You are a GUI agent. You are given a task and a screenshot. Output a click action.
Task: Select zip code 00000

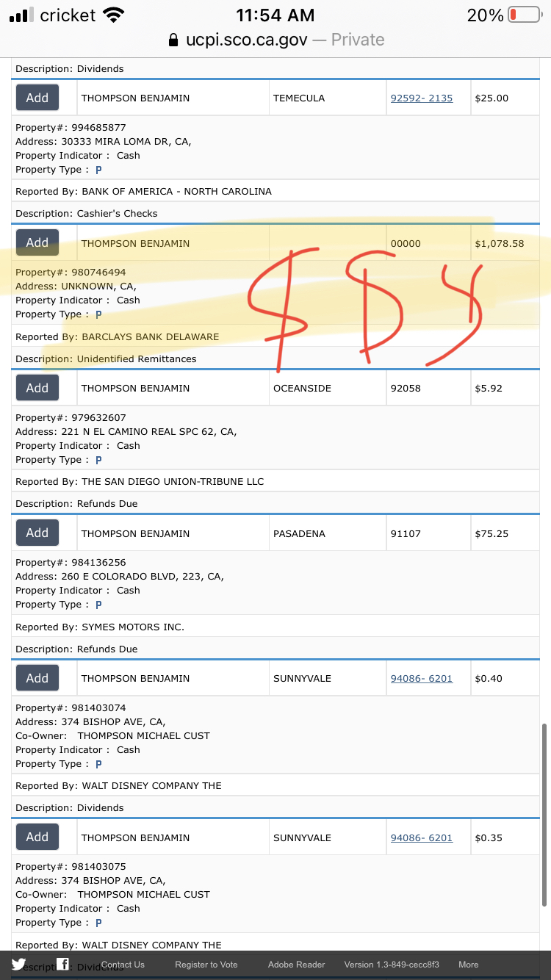point(406,243)
